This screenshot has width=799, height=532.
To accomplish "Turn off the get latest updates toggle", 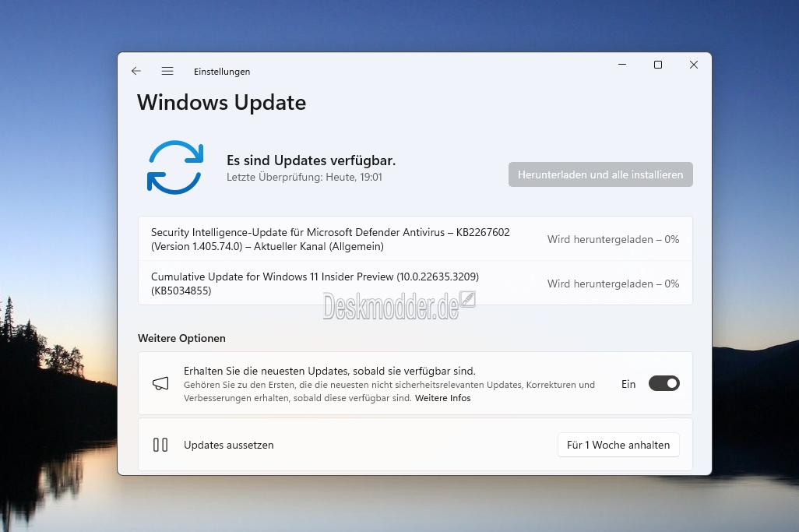I will tap(664, 384).
